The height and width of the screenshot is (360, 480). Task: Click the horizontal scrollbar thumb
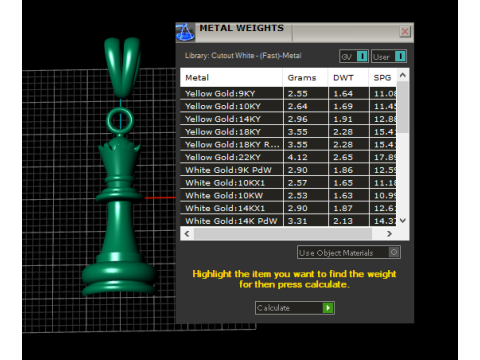(x=283, y=234)
